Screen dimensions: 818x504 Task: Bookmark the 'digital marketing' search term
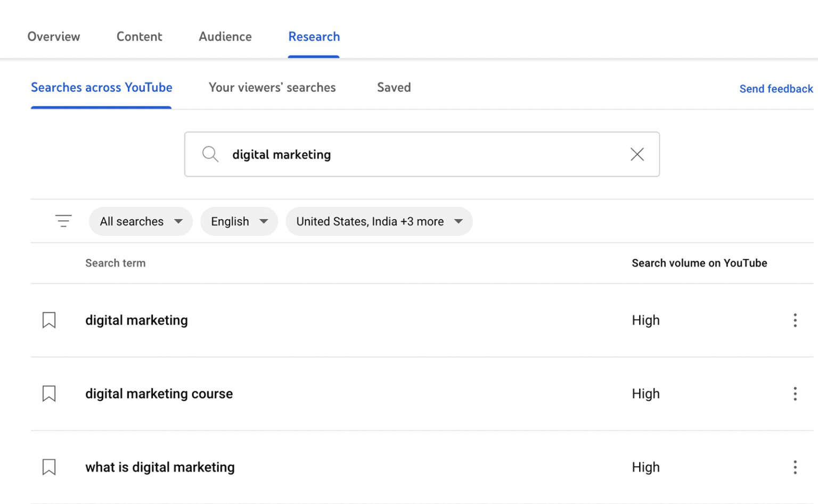tap(48, 320)
